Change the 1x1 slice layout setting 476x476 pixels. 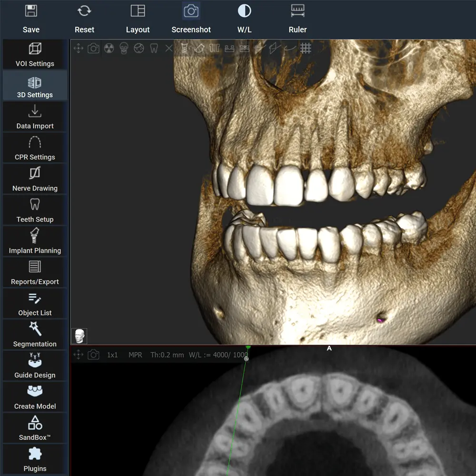point(112,355)
